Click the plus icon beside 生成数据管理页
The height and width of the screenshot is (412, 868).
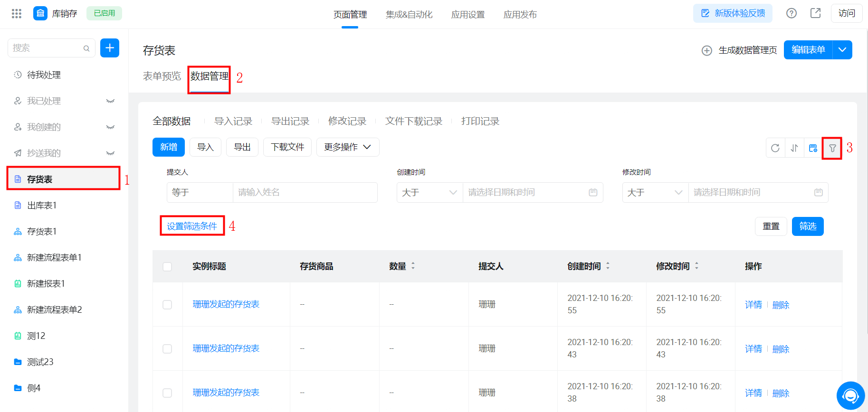707,50
